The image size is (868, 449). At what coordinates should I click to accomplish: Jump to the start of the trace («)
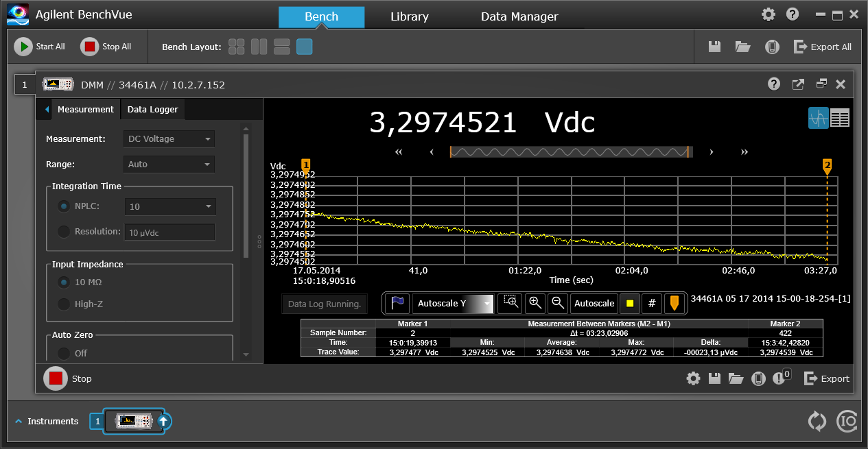click(x=399, y=152)
